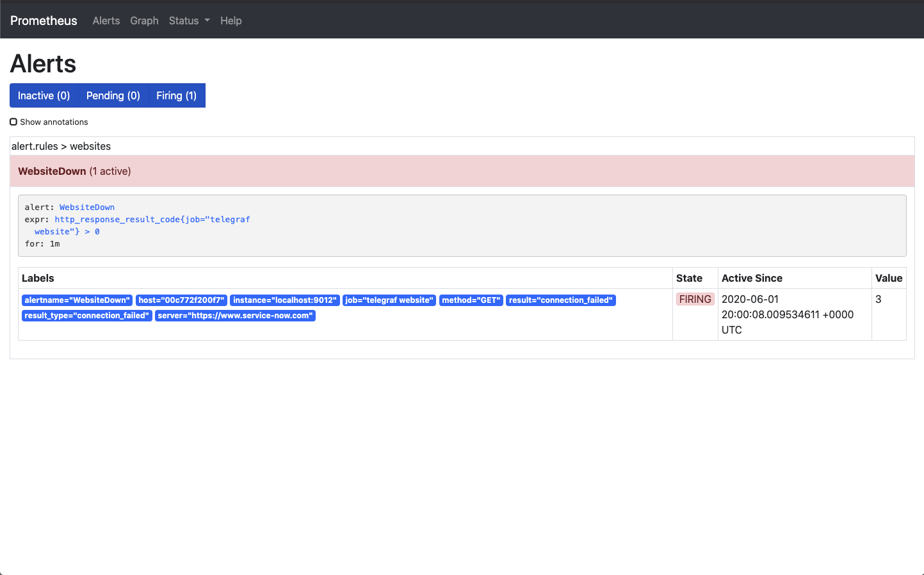Select the result="connection_failed" label badge
The height and width of the screenshot is (575, 924).
point(560,300)
